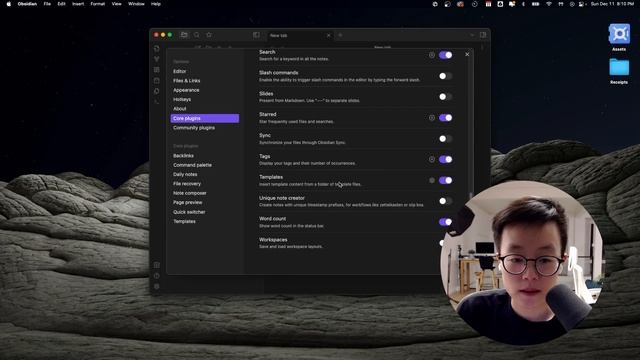The width and height of the screenshot is (640, 360).
Task: Enable the Sync plugin toggle
Action: pos(446,139)
